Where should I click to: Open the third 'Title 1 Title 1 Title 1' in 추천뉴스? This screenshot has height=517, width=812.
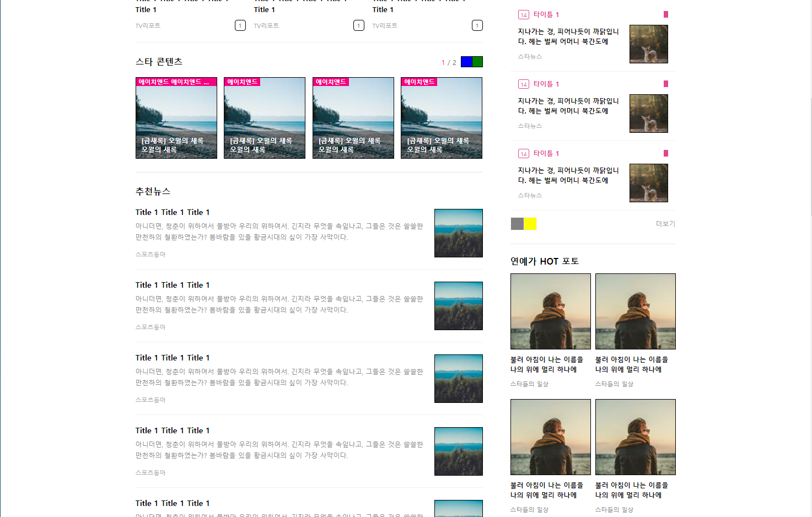coord(173,358)
